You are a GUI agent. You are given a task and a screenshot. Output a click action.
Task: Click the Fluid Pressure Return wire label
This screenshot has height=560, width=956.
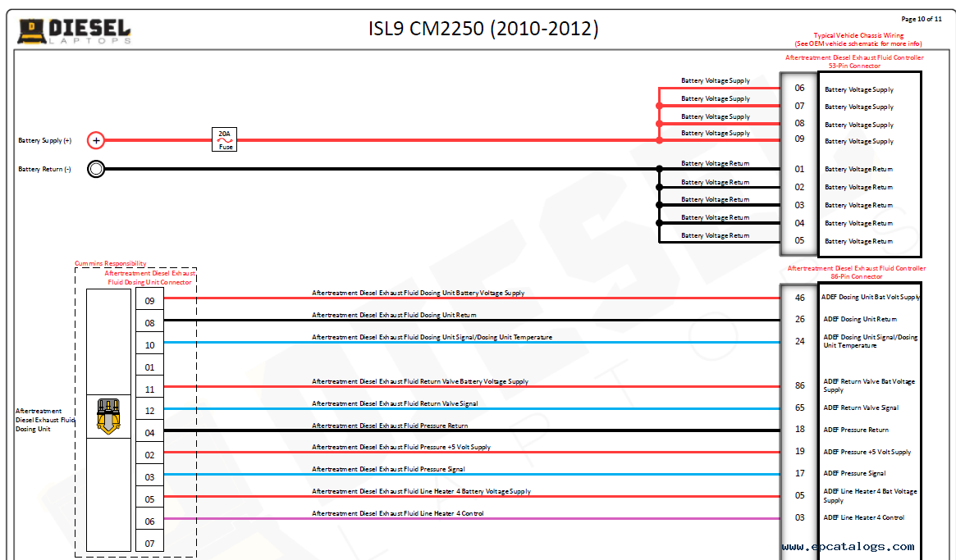click(x=390, y=426)
